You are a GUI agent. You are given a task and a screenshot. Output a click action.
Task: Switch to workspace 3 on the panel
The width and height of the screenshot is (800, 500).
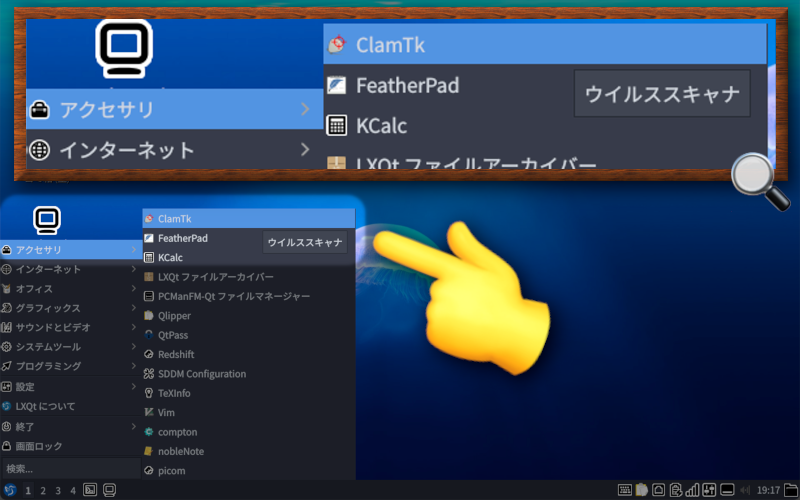58,491
